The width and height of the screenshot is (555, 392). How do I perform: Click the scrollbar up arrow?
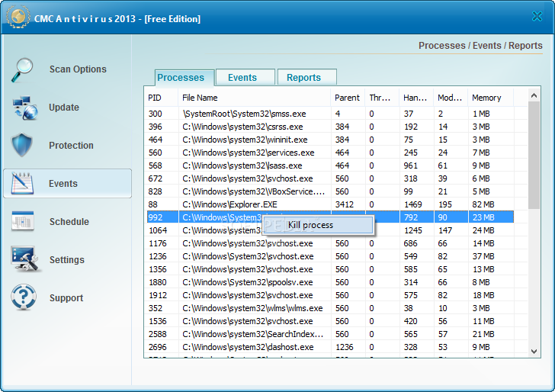point(534,95)
